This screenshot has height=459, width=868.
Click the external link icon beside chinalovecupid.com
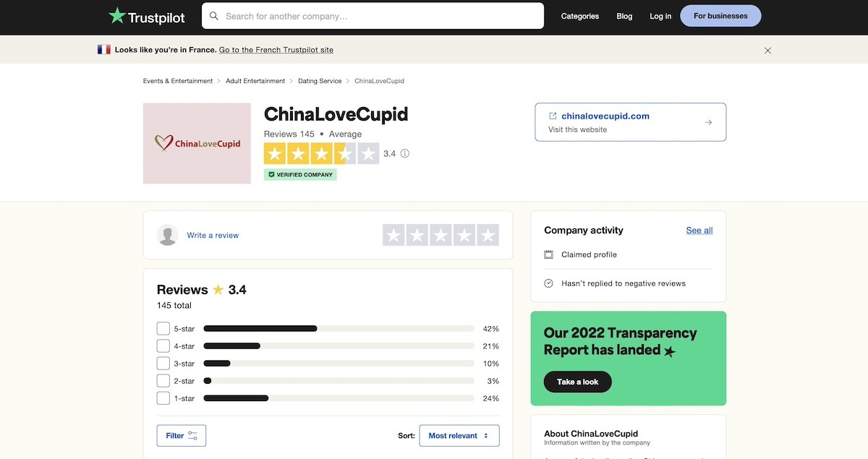coord(552,116)
